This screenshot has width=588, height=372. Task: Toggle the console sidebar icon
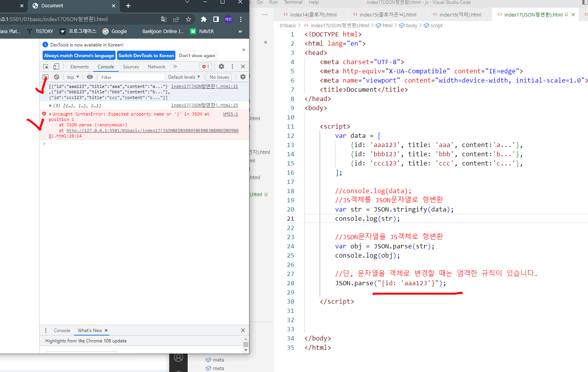click(x=46, y=77)
